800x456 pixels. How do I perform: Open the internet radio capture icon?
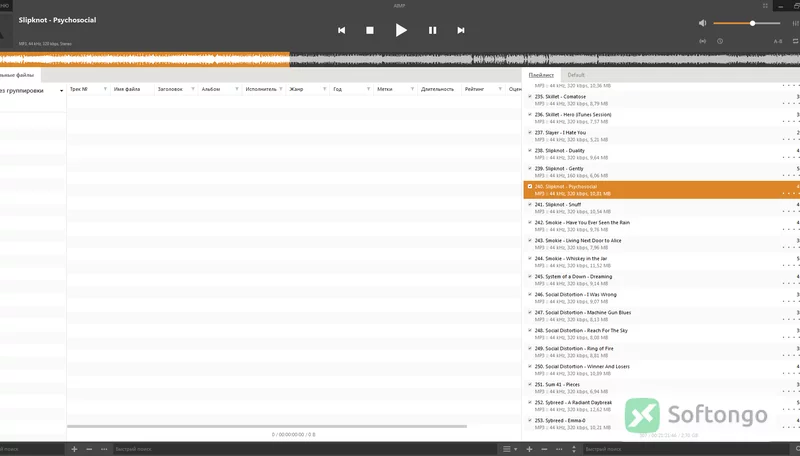(703, 41)
